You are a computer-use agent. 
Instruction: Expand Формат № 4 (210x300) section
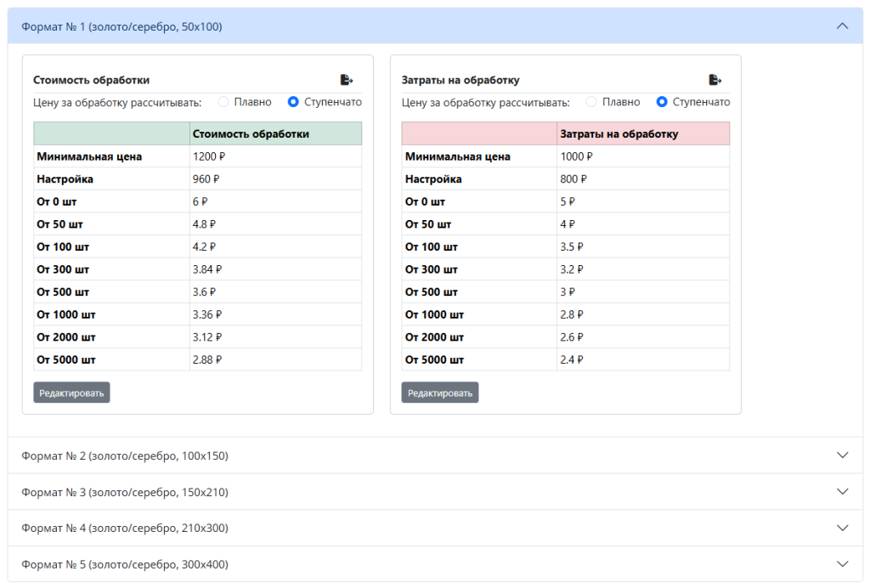(x=435, y=528)
